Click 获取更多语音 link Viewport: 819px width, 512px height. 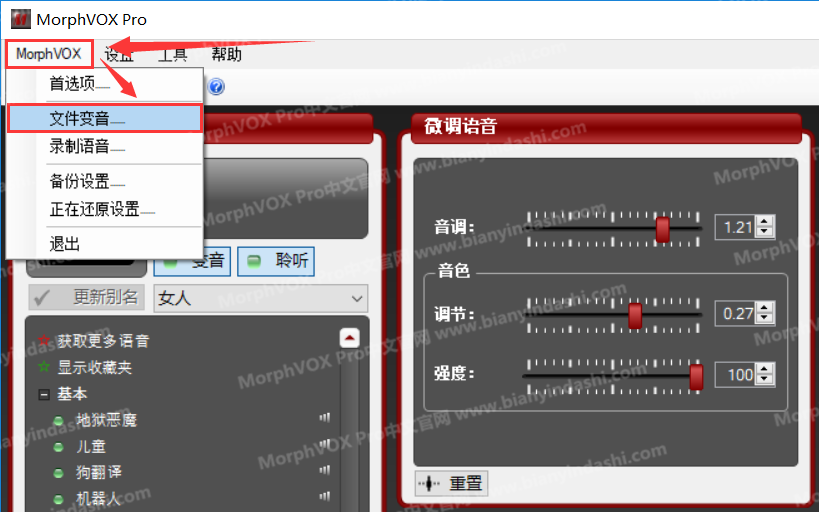[x=103, y=341]
